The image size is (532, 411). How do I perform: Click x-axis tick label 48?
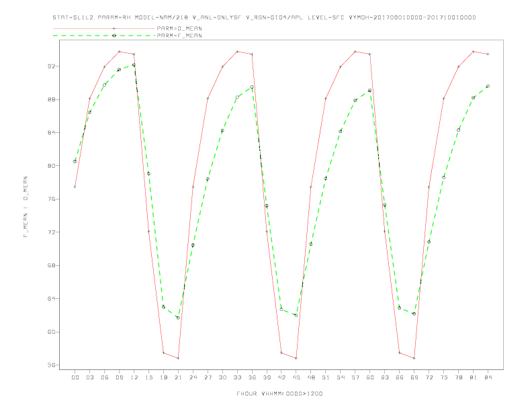[311, 377]
